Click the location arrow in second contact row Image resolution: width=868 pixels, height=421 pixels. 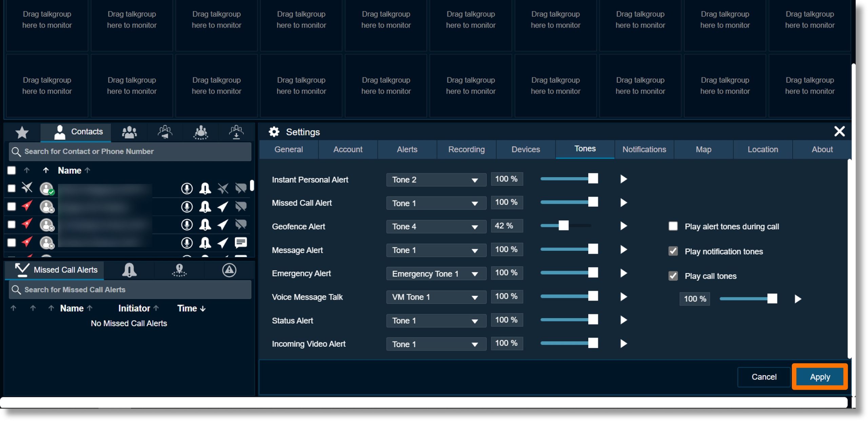click(223, 206)
